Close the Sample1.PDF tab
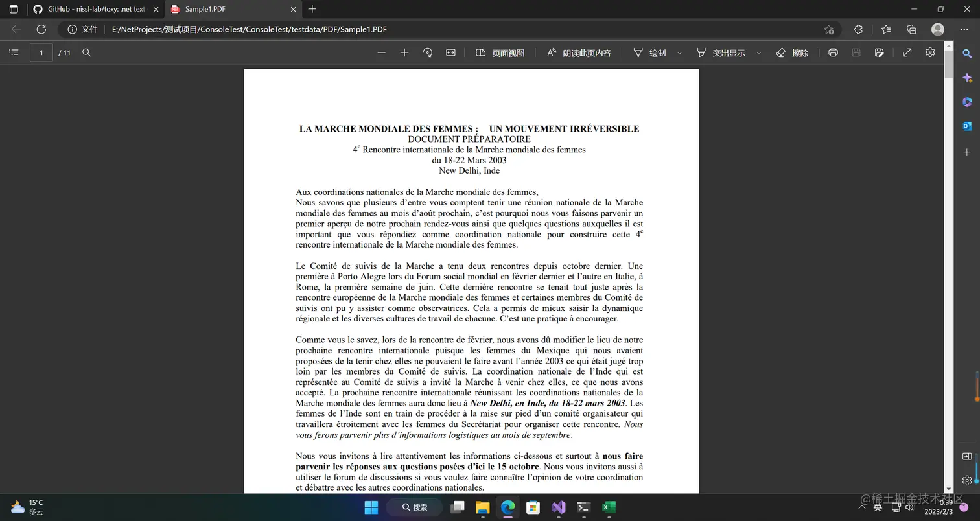This screenshot has height=521, width=980. coord(294,9)
